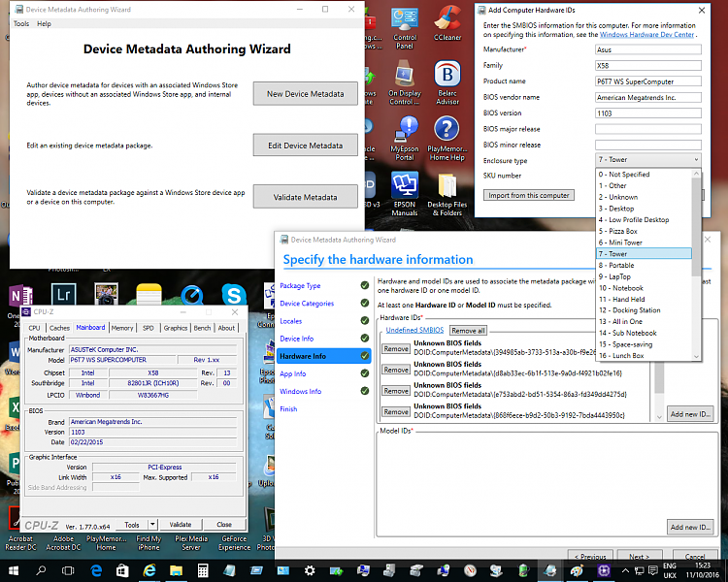The height and width of the screenshot is (582, 728).
Task: Pick '9 - LapTop' from enclosure list
Action: click(x=644, y=276)
